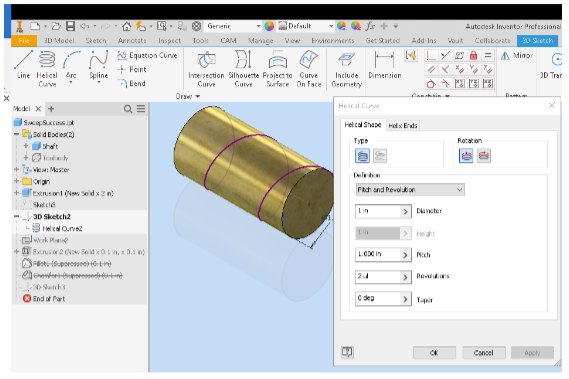569x379 pixels.
Task: Collapse the 3D Sketch2 node
Action: [16, 216]
